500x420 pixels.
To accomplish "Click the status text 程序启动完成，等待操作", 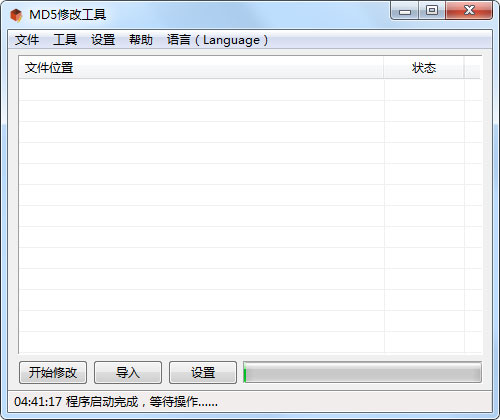I will (142, 402).
